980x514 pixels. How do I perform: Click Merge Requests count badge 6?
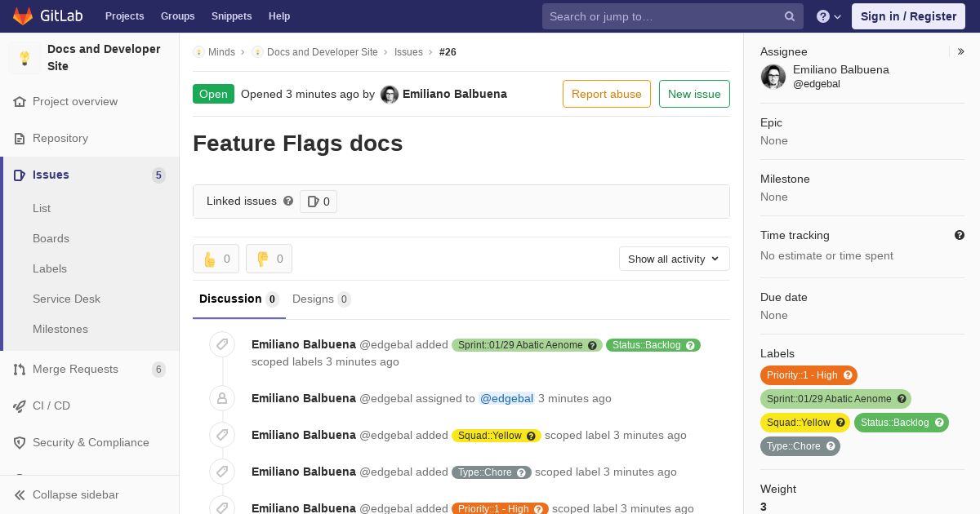coord(158,370)
